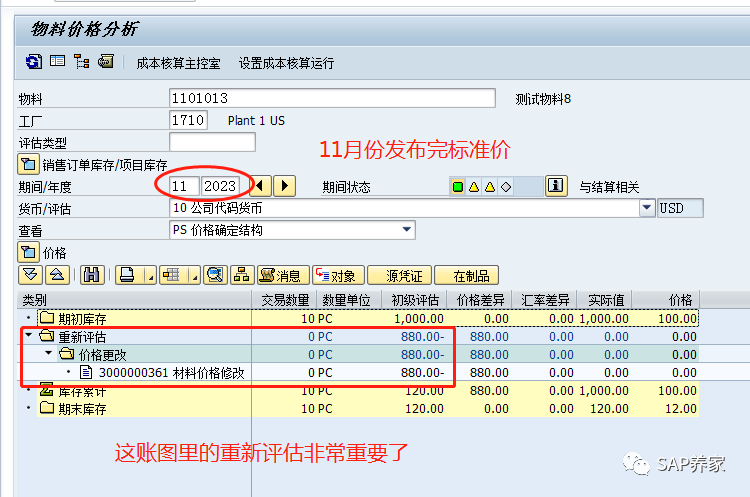
Task: Click the 交易数量 column header
Action: pos(284,299)
